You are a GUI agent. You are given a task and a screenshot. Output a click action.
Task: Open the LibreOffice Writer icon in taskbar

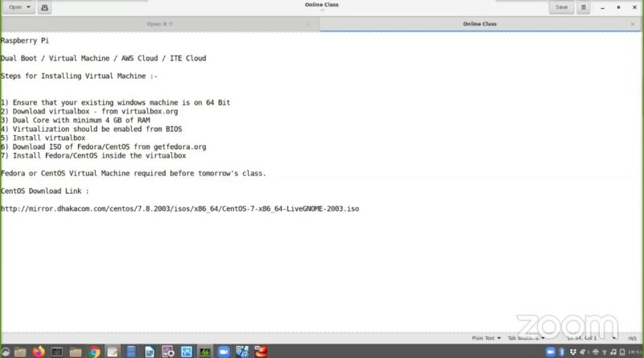coord(150,352)
